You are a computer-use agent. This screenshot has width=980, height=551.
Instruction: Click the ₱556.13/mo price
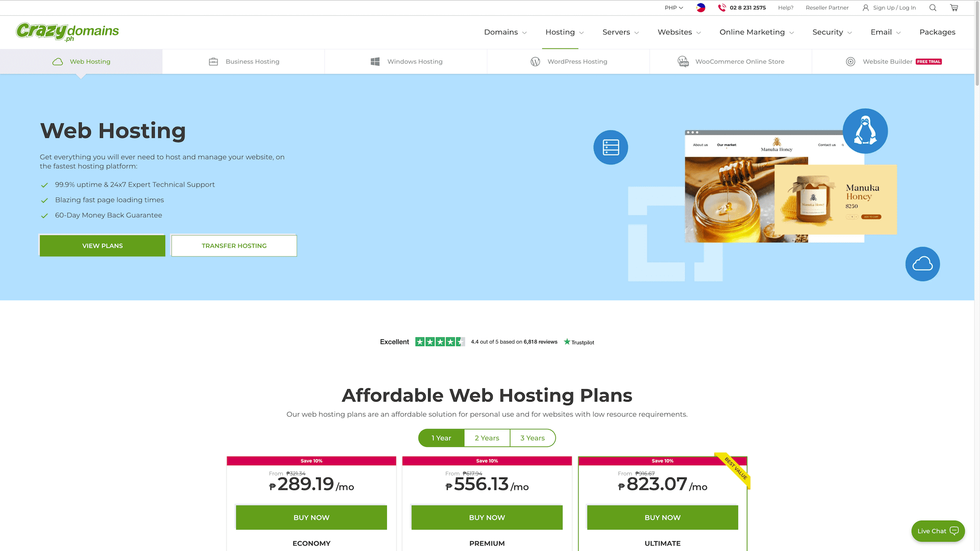tap(487, 484)
